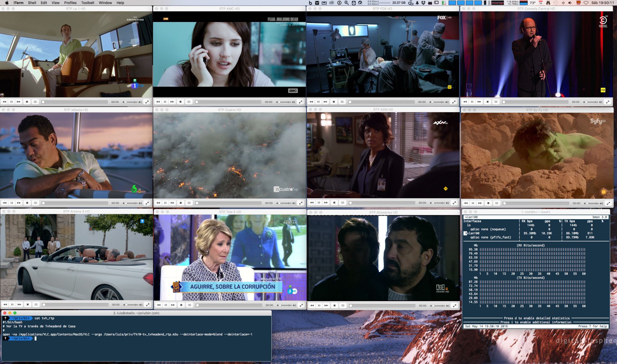Open the Shell menu
Image resolution: width=617 pixels, height=364 pixels.
[x=32, y=3]
